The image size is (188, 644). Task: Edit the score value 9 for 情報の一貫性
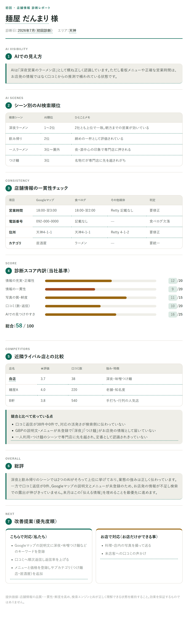pyautogui.click(x=173, y=289)
